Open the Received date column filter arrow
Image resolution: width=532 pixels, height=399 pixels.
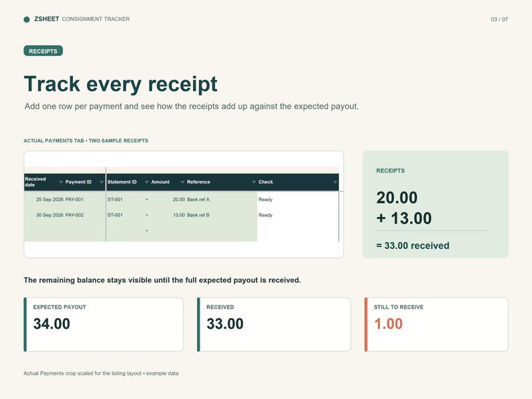coord(61,182)
